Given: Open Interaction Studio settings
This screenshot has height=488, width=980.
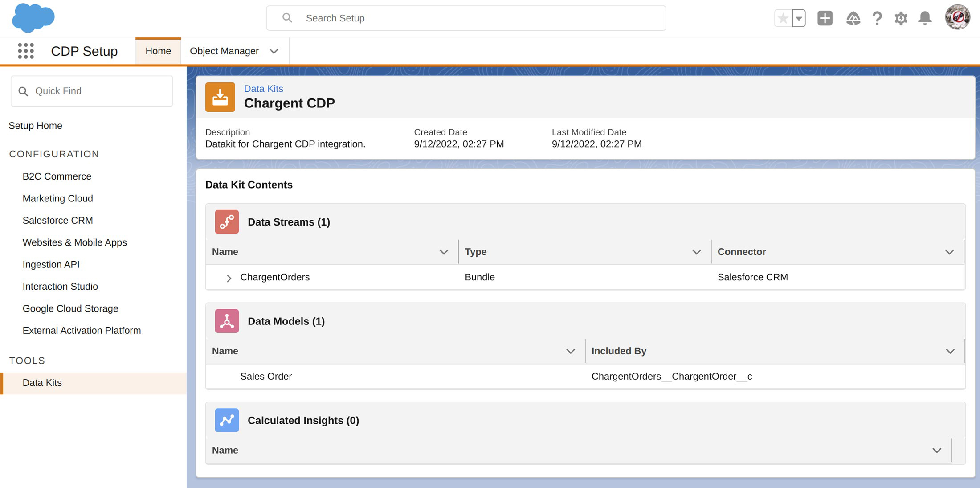Looking at the screenshot, I should coord(60,287).
